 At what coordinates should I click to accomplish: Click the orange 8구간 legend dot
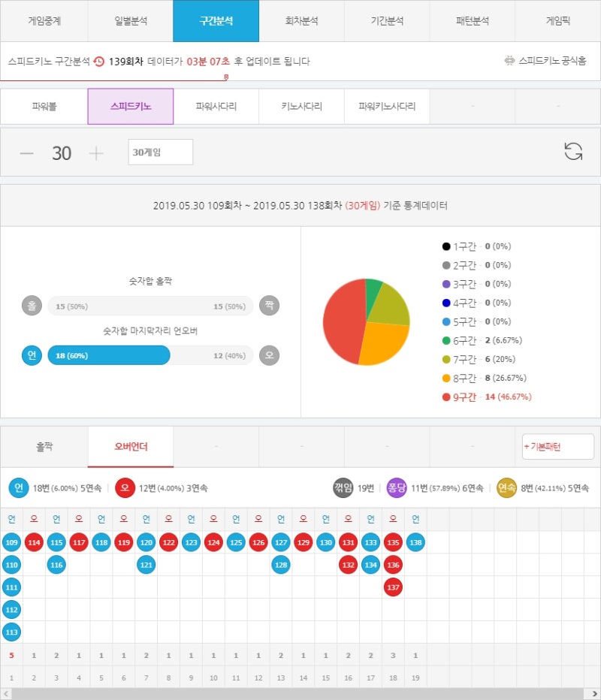pos(445,378)
